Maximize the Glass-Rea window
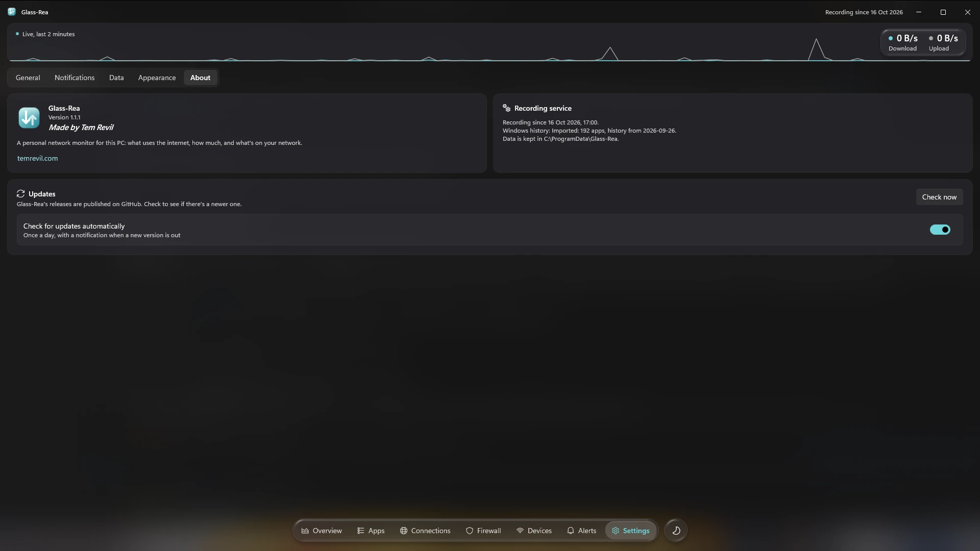This screenshot has height=551, width=980. 943,12
